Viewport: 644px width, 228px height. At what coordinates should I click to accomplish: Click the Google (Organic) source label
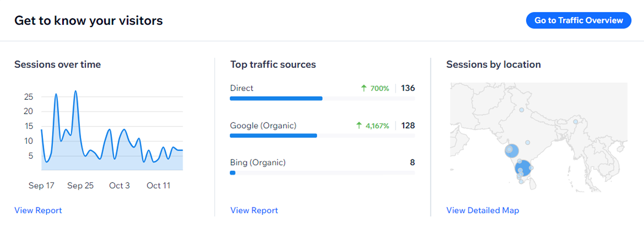click(x=263, y=126)
